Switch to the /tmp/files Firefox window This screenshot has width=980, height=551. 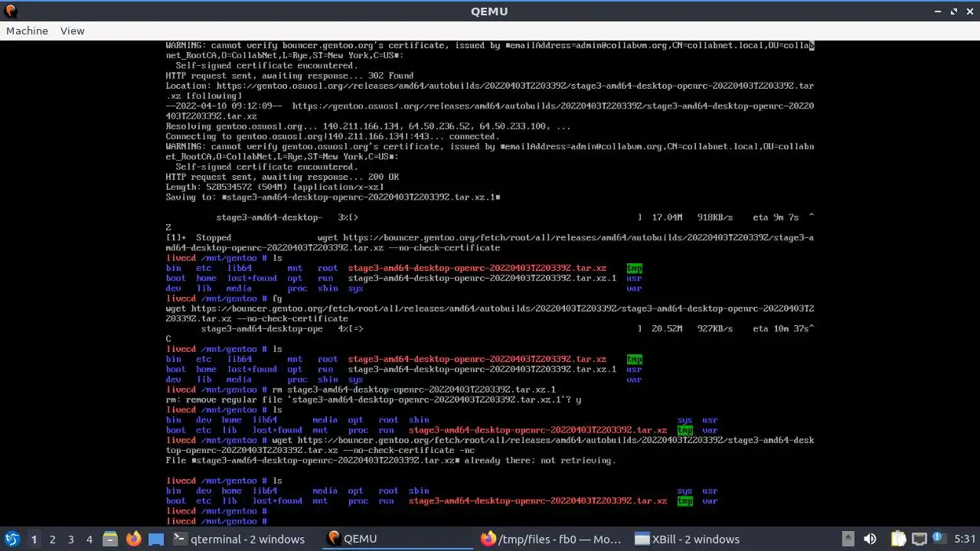coord(551,539)
